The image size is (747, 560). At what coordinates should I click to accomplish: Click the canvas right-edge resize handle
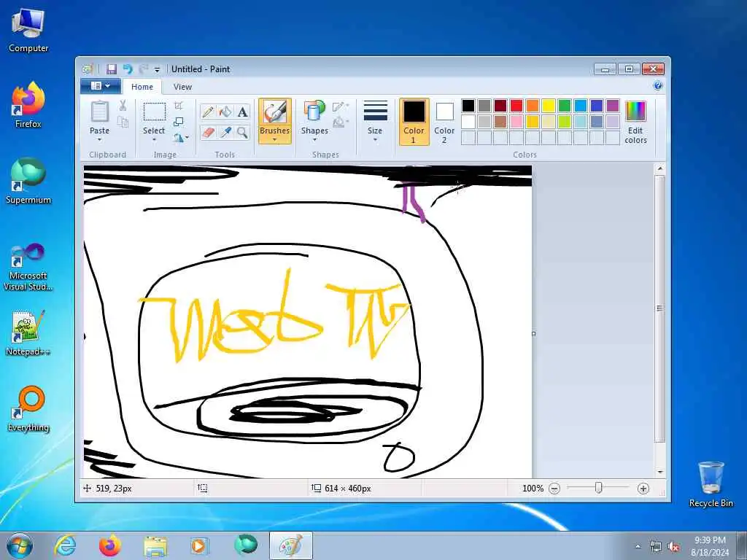point(533,334)
